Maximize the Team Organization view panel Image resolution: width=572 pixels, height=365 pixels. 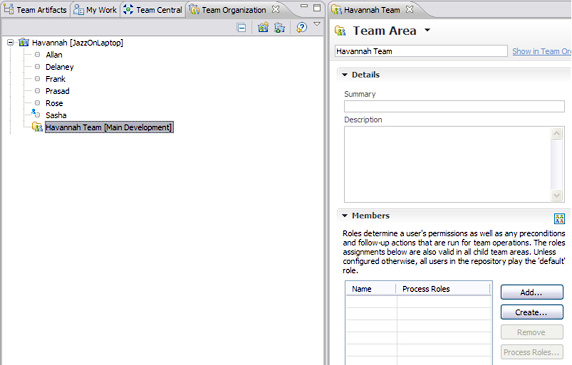click(317, 8)
